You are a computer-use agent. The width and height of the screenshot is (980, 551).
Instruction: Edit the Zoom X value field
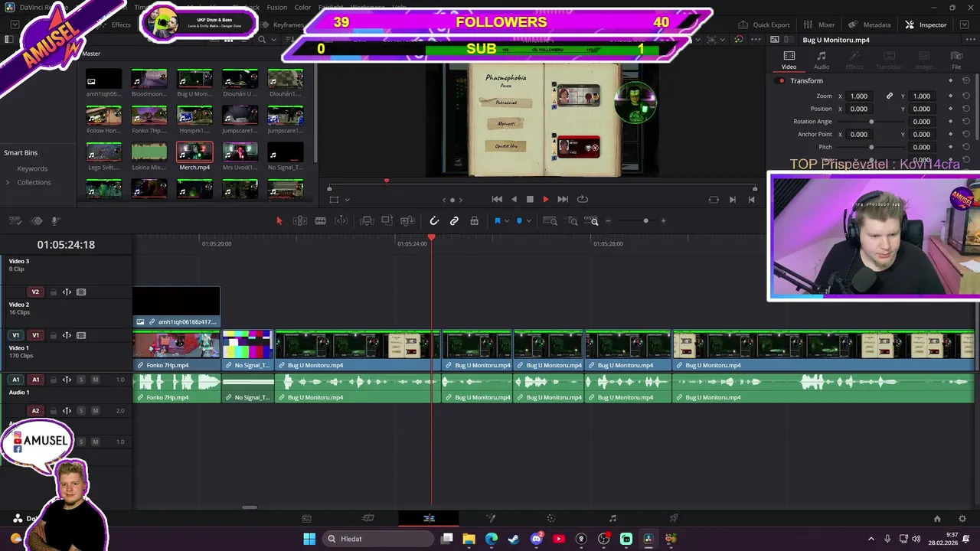pos(859,96)
